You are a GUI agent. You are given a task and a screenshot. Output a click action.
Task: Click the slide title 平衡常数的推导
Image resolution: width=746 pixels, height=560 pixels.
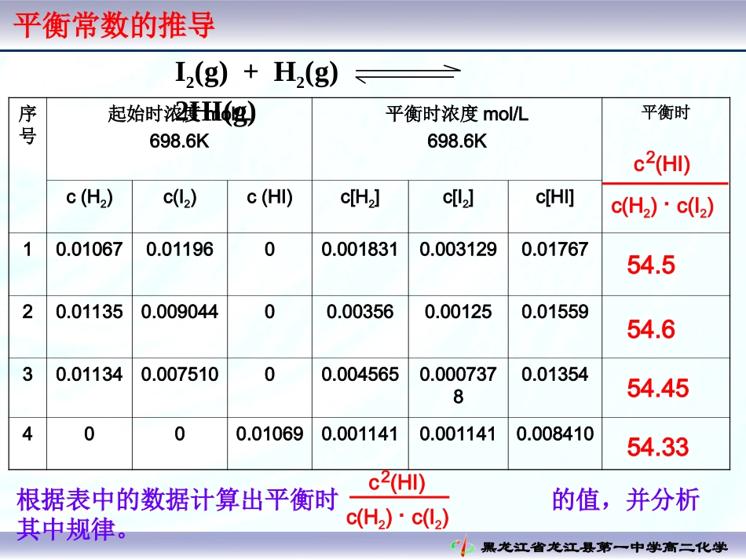click(x=114, y=25)
